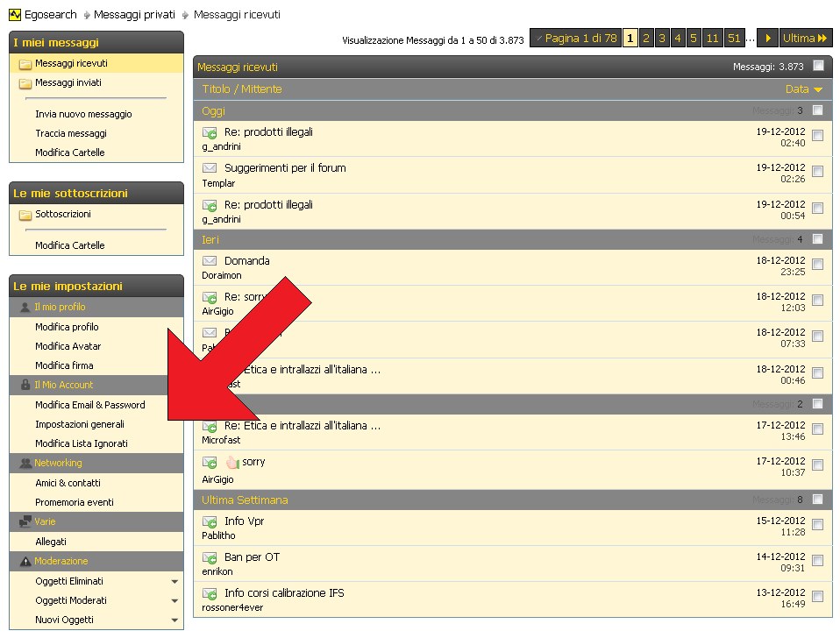
Task: Click the Messaggi ricevuti folder icon
Action: [x=25, y=64]
